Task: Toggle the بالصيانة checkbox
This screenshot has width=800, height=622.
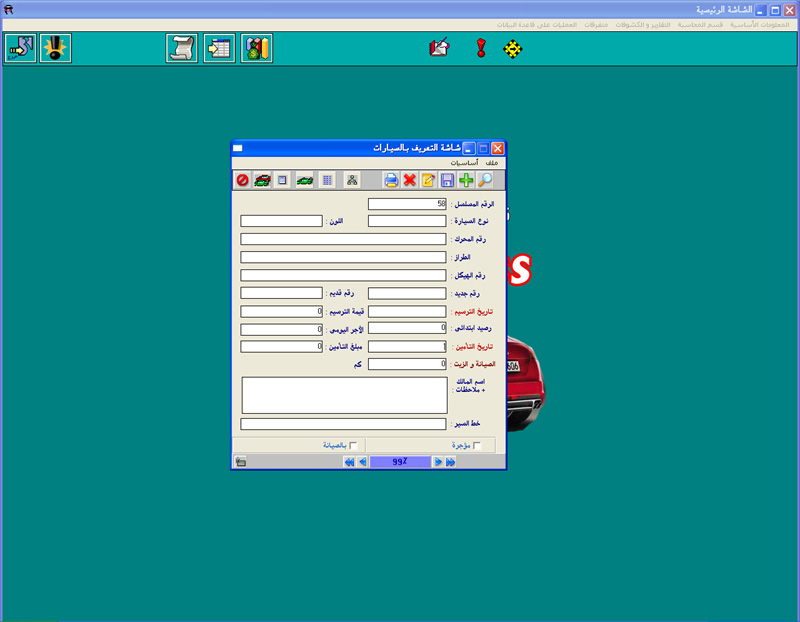Action: (x=353, y=445)
